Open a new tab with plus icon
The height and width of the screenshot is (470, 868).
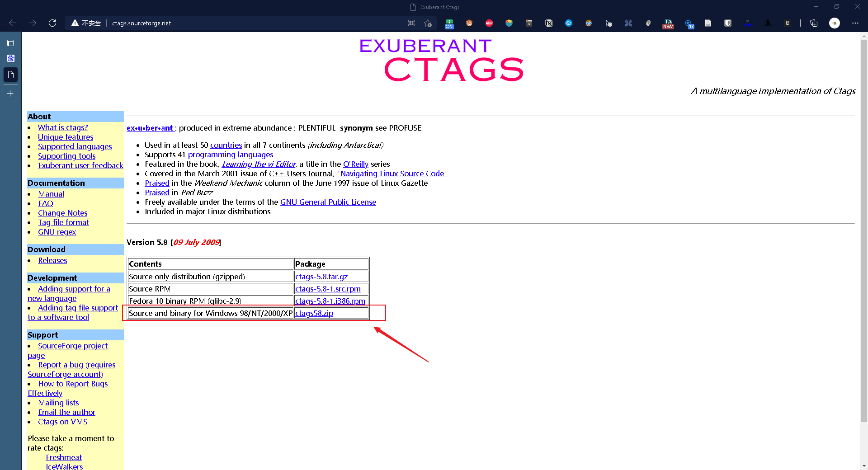point(10,93)
